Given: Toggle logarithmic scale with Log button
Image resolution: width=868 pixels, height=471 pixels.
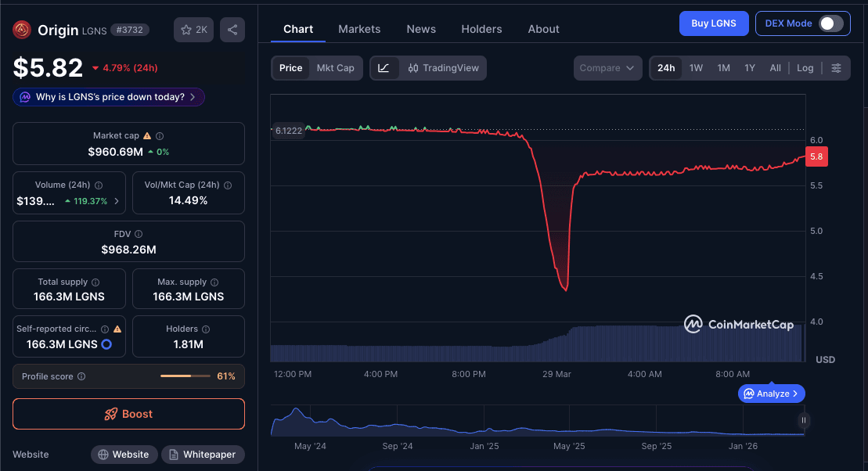Looking at the screenshot, I should [805, 68].
